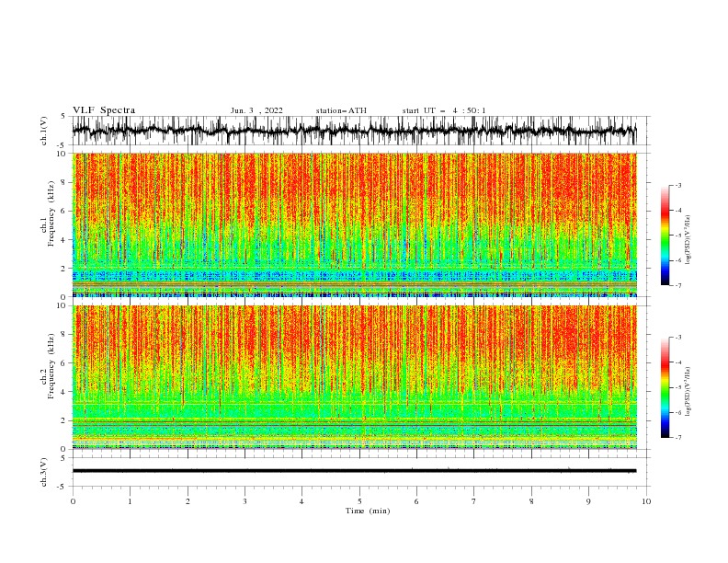Click the ch.2 spectrogram panel
Viewport: 728px width, 563px height.
(x=354, y=377)
